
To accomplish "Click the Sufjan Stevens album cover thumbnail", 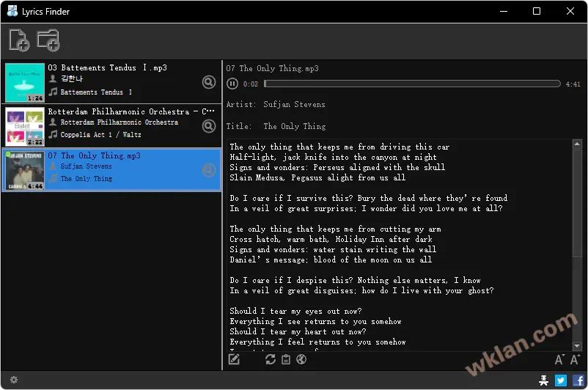I will 25,170.
